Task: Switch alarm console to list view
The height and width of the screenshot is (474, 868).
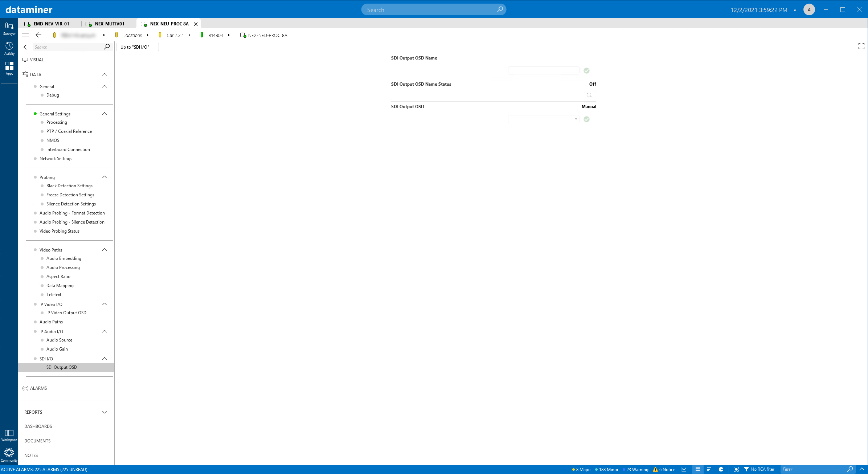Action: 697,469
